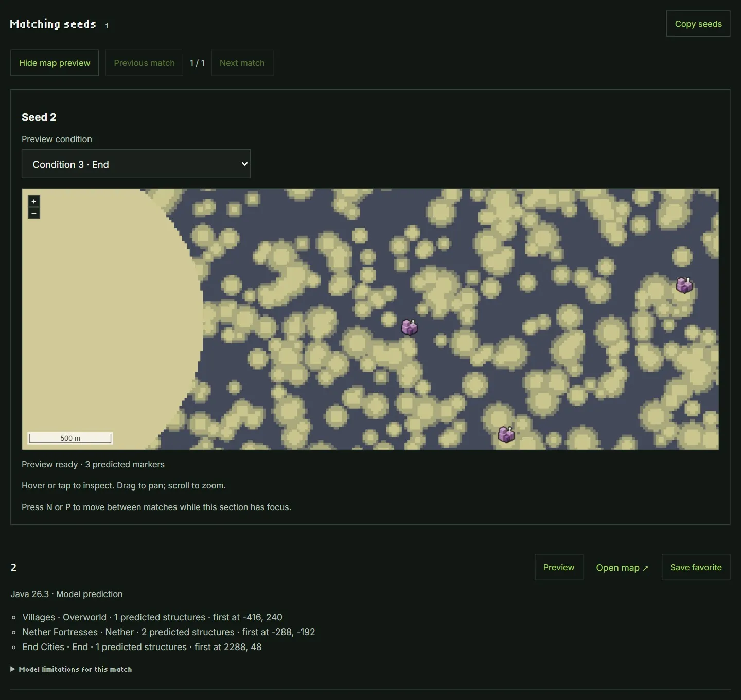Select the End City marker near right edge
Viewport: 741px width, 700px height.
click(684, 285)
